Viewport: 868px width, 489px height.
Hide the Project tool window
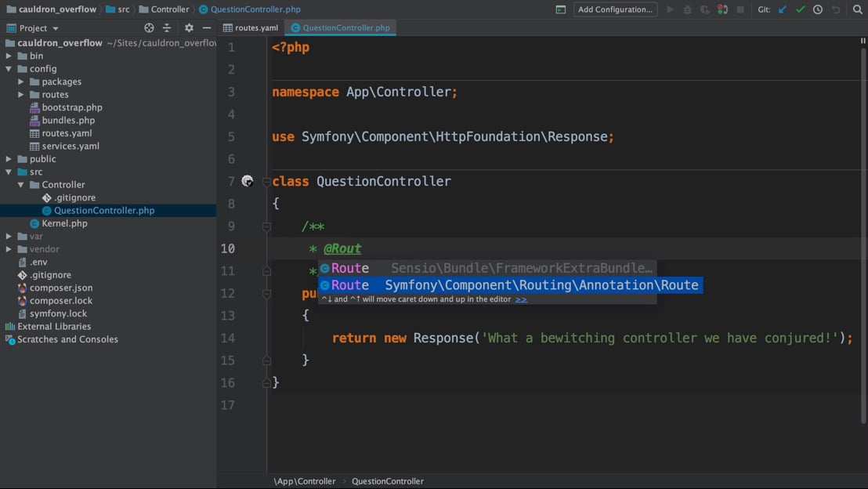click(x=207, y=27)
